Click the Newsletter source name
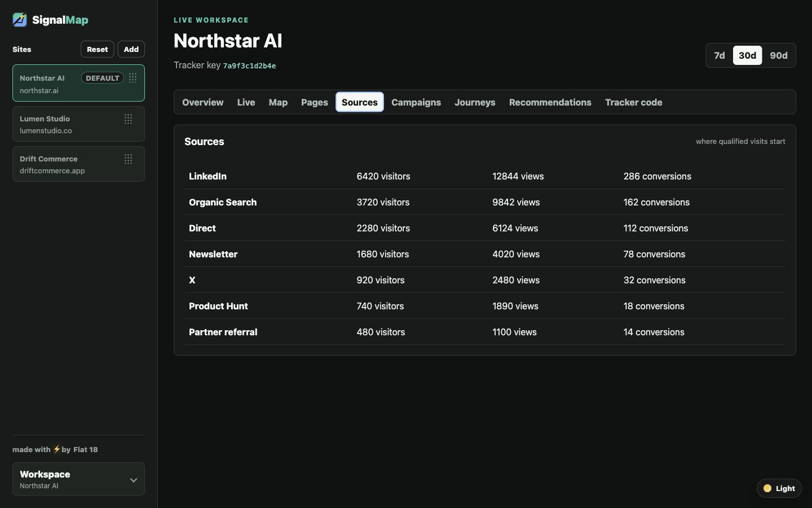The image size is (812, 508). pyautogui.click(x=213, y=254)
